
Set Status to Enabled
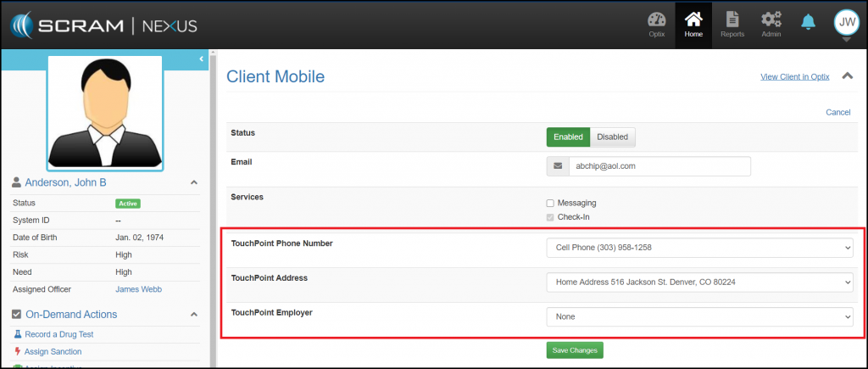click(568, 137)
